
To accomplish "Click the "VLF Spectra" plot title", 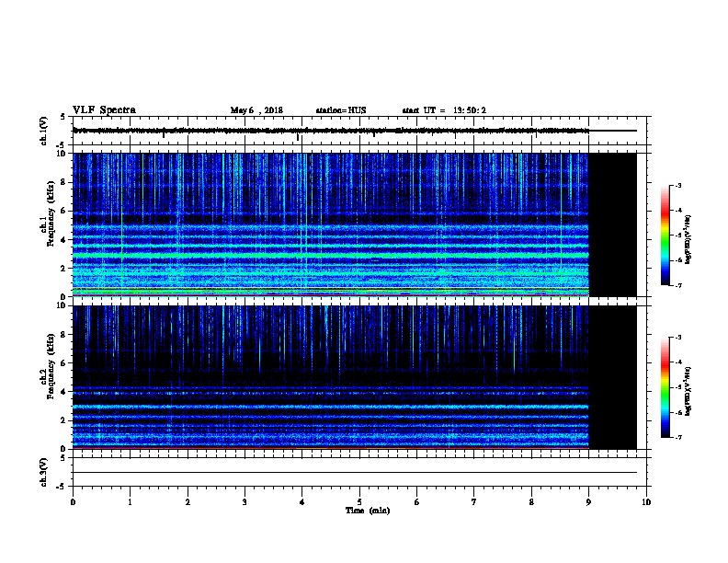I will pos(104,110).
